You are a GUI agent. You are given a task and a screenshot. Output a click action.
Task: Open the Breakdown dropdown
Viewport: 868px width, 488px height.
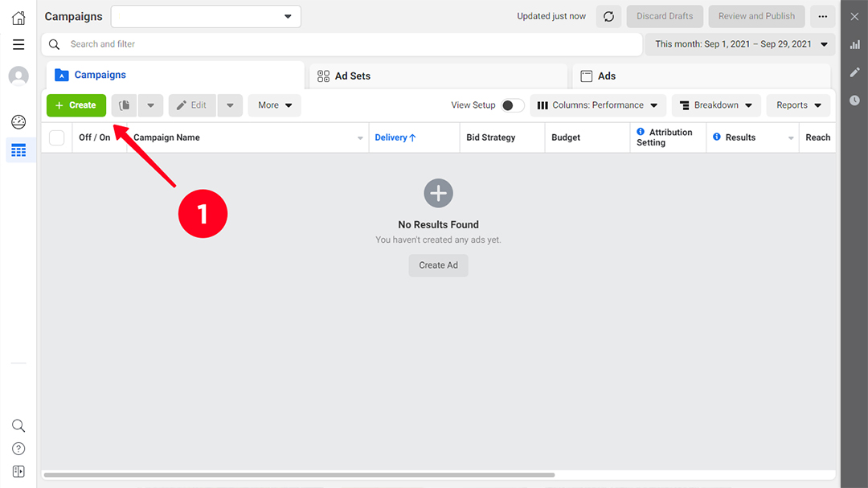pyautogui.click(x=716, y=105)
